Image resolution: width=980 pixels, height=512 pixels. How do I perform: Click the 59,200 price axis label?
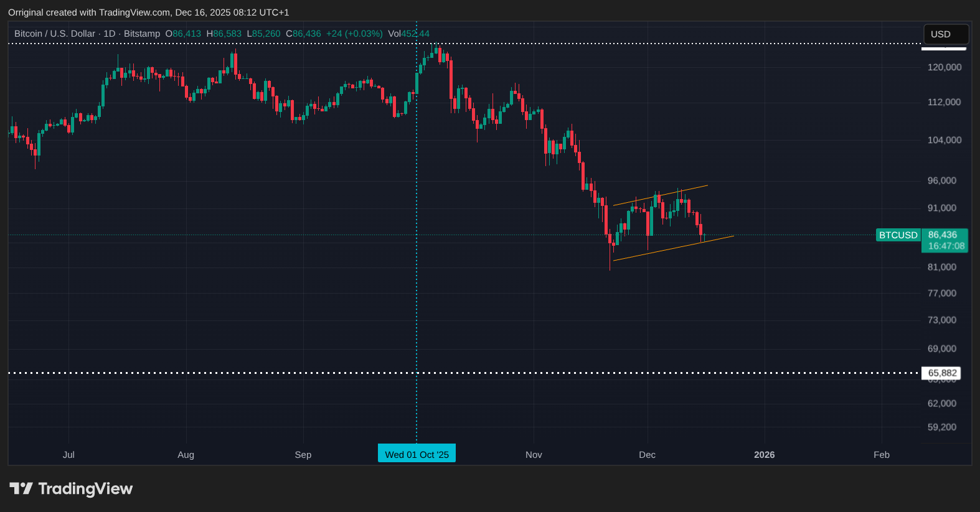pos(942,427)
